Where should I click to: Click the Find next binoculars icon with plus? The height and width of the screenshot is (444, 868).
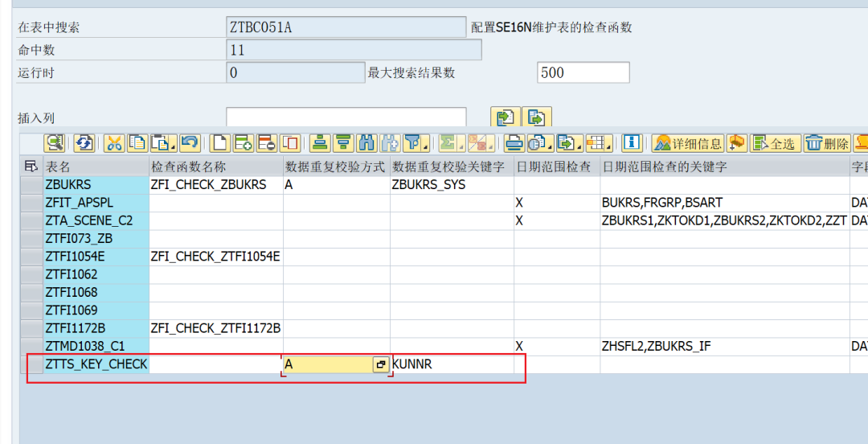(390, 142)
